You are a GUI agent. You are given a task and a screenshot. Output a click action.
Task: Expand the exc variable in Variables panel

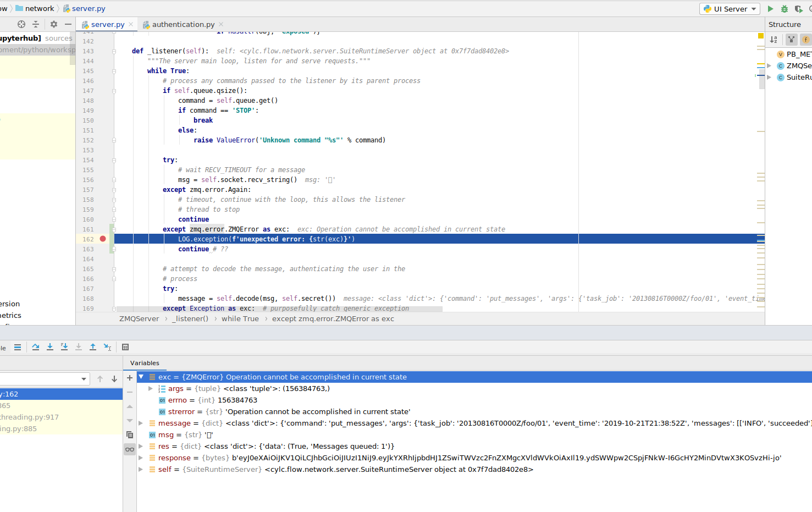pyautogui.click(x=142, y=377)
